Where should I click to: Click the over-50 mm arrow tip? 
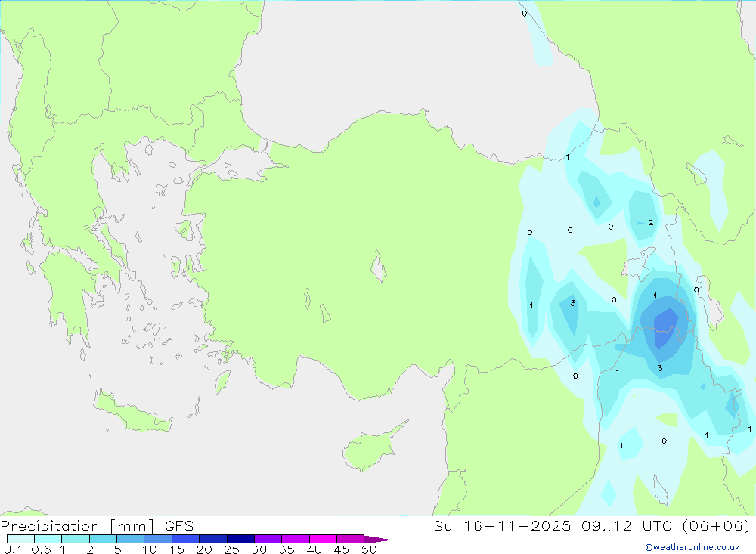click(x=377, y=540)
